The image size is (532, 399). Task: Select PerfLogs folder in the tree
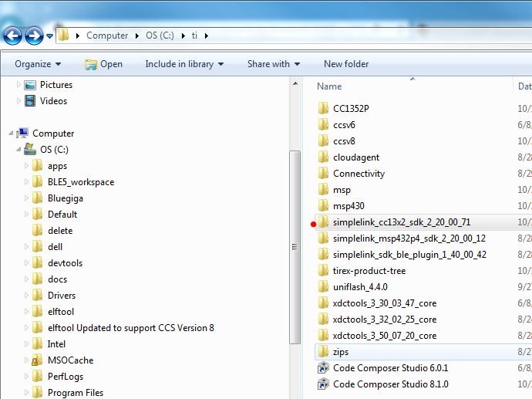coord(66,377)
